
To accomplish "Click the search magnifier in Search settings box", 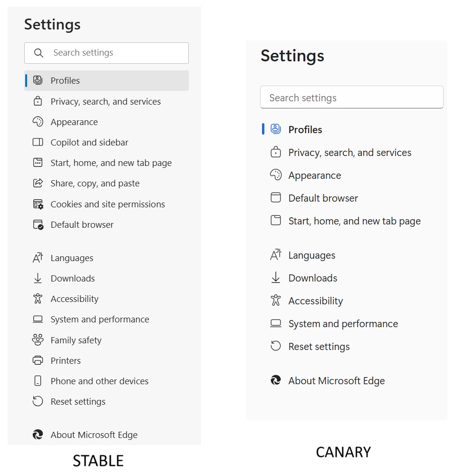I will (39, 53).
